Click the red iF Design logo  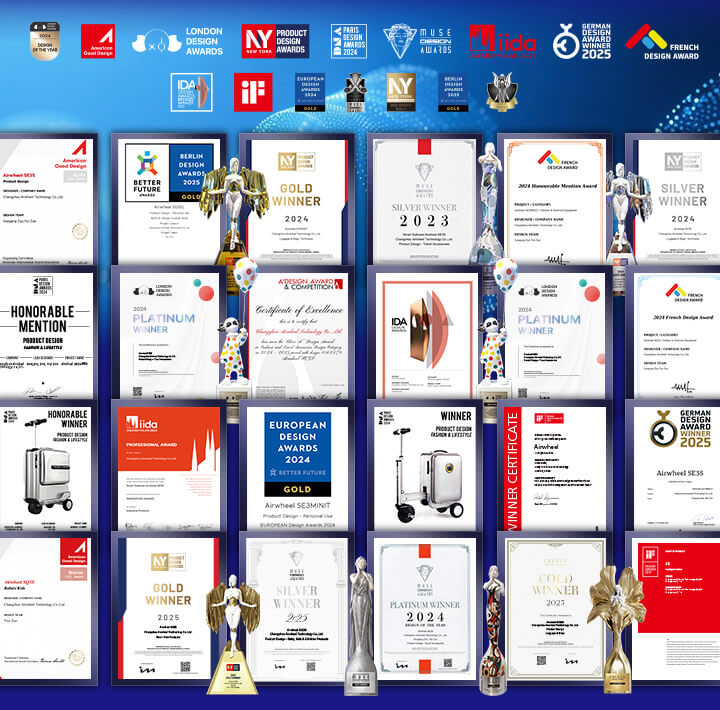coord(253,92)
